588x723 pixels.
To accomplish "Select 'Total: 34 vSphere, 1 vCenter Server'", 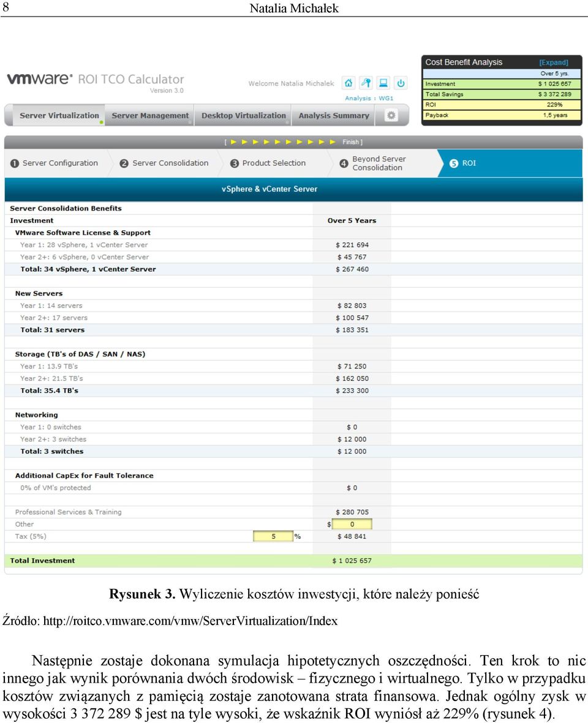I will (x=88, y=269).
